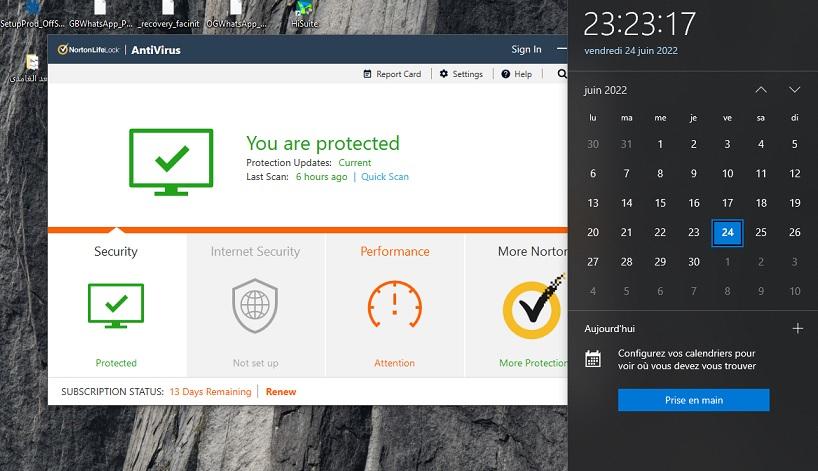Click the vendredi 24 juin 2022 date link
Image resolution: width=818 pixels, height=471 pixels.
click(x=631, y=51)
